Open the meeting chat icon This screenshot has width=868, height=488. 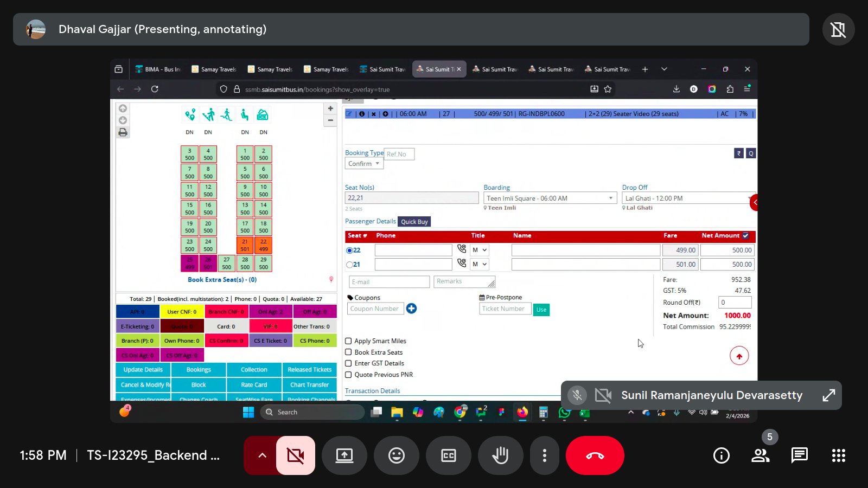[x=799, y=455]
